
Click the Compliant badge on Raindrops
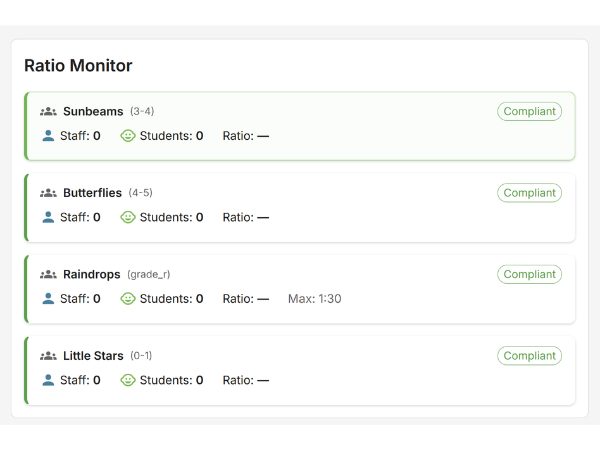tap(529, 274)
